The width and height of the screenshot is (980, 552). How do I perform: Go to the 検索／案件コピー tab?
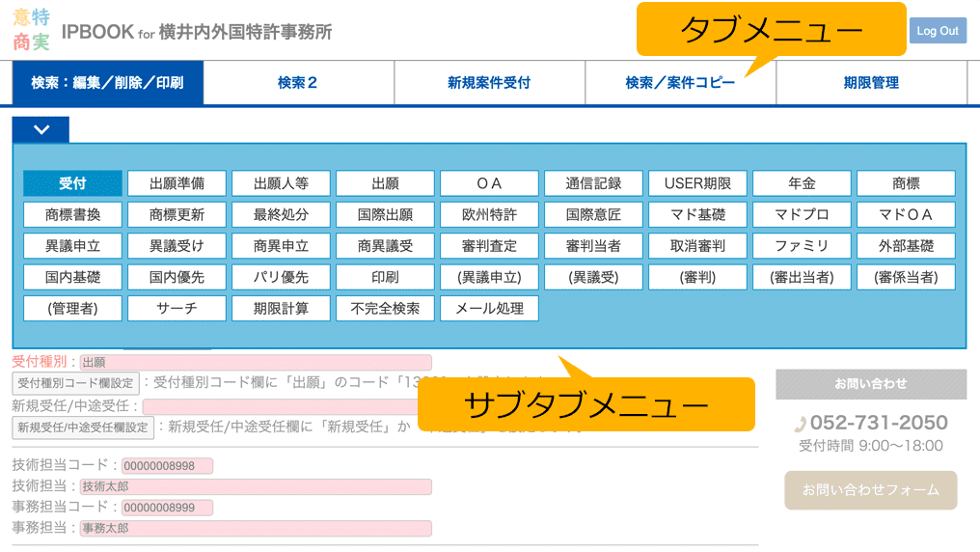[x=681, y=83]
